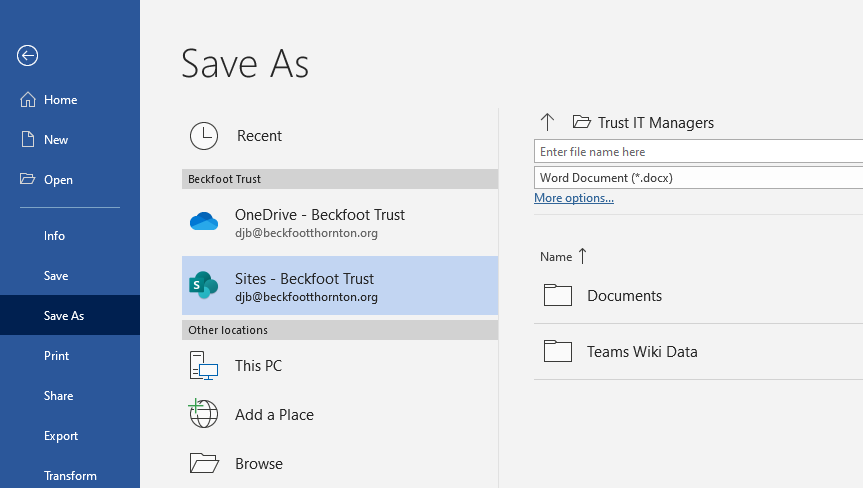The image size is (863, 488).
Task: Select Open in the sidebar
Action: point(70,180)
